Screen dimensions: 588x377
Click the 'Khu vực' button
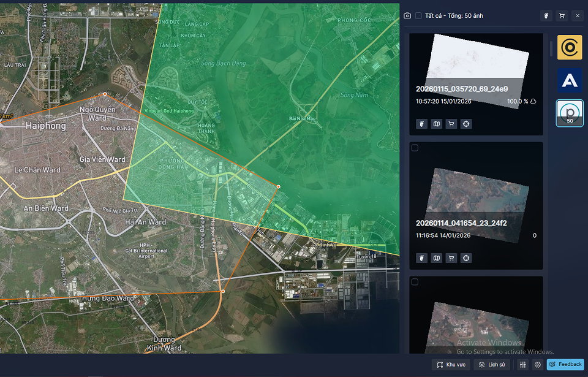click(451, 365)
